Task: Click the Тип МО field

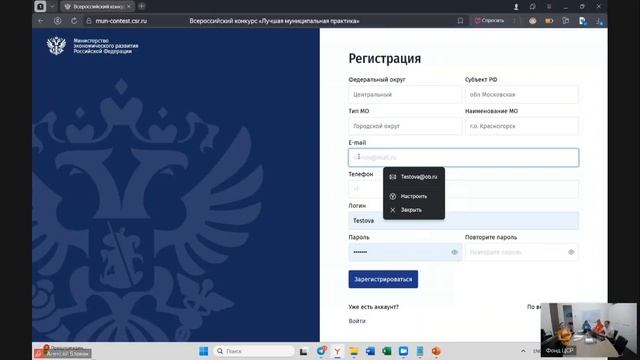Action: [x=405, y=126]
